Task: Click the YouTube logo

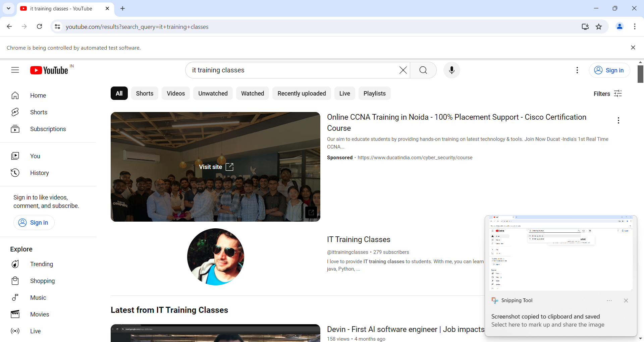Action: pos(49,70)
